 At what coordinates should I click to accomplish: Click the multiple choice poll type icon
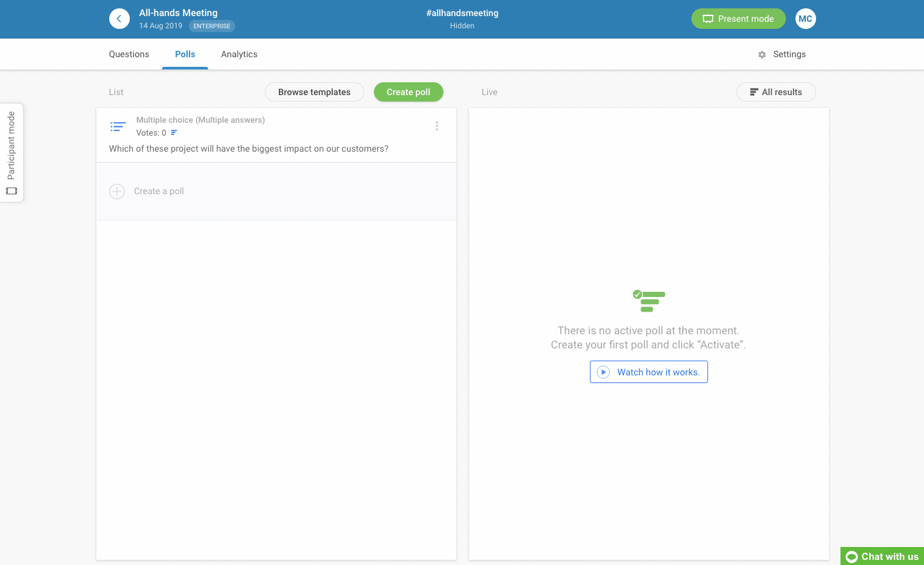(118, 126)
